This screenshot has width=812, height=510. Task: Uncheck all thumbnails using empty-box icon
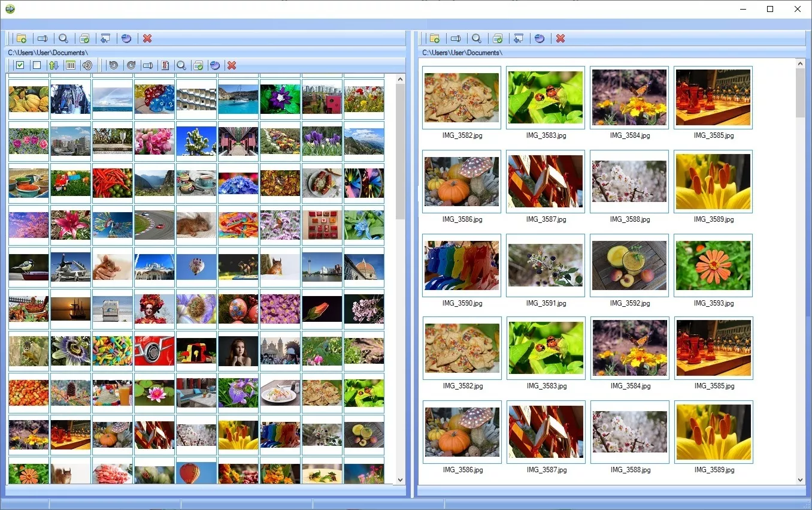(37, 65)
